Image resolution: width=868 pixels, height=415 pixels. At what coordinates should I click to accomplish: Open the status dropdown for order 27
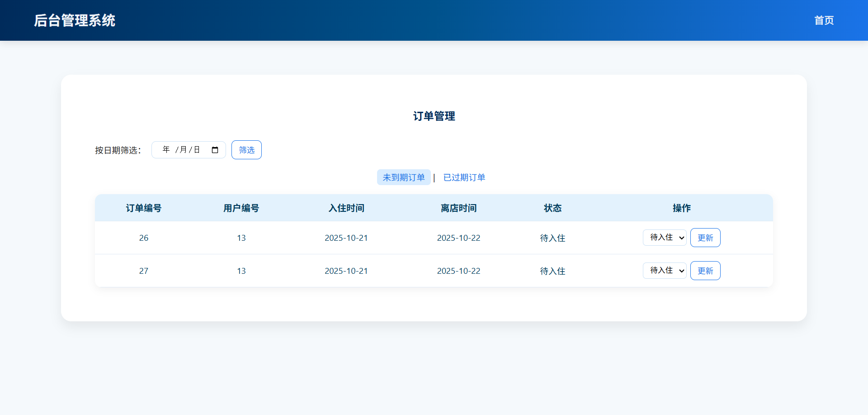[665, 270]
